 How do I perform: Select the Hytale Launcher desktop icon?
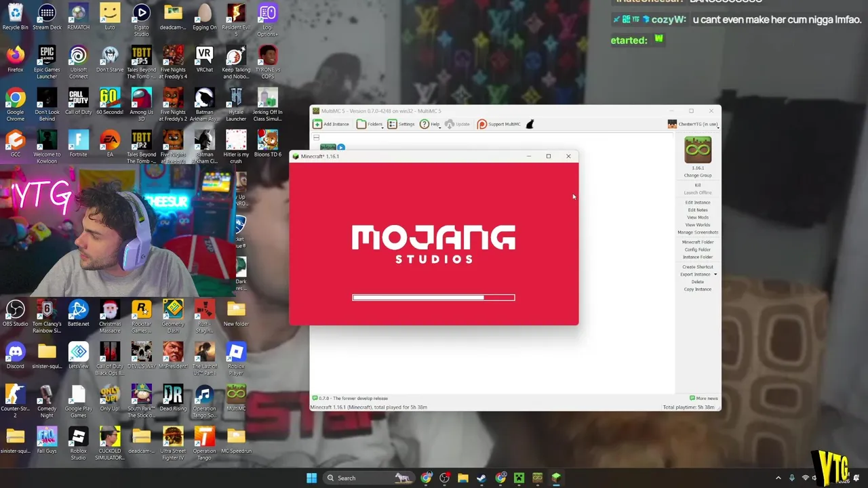point(236,105)
